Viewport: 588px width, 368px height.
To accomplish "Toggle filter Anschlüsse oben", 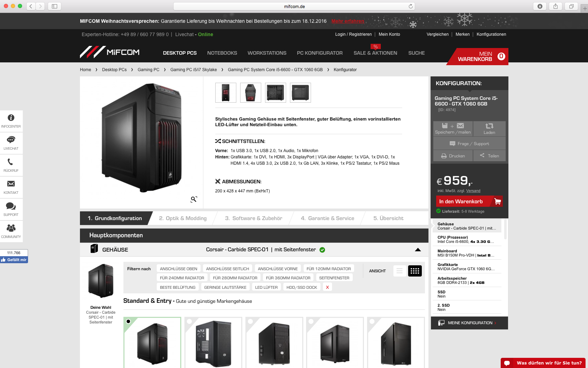I will coord(178,269).
